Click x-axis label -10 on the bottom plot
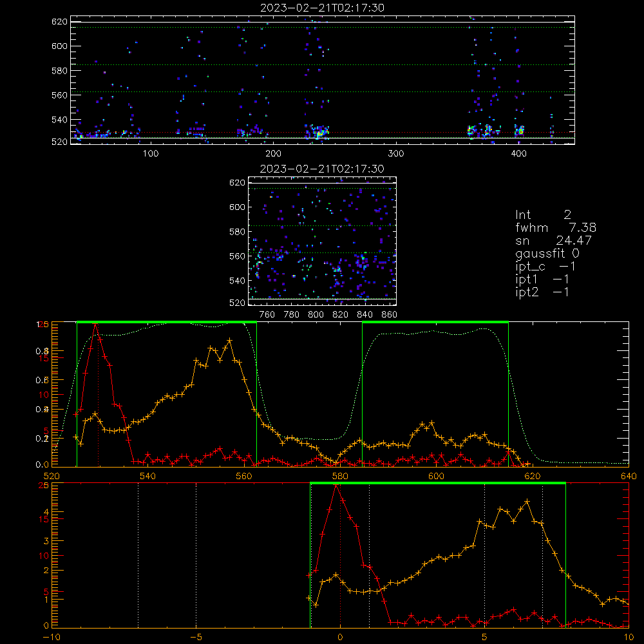The height and width of the screenshot is (644, 644). click(52, 637)
